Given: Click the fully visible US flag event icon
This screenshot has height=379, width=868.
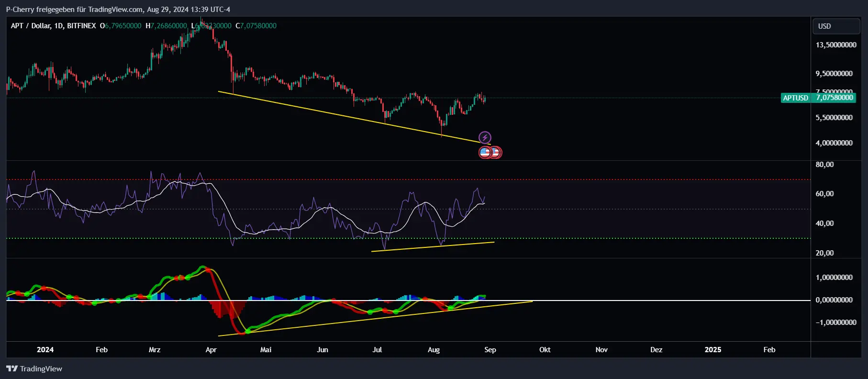Looking at the screenshot, I should pyautogui.click(x=485, y=153).
